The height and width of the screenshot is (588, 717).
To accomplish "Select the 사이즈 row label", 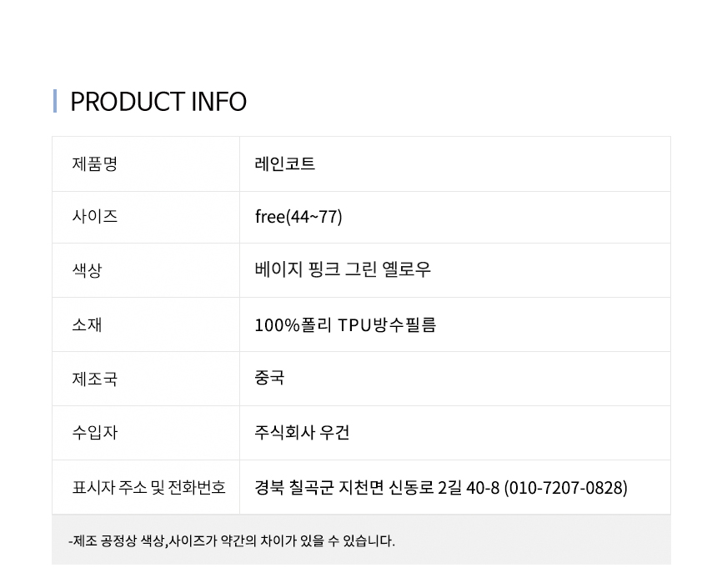I will click(x=95, y=217).
